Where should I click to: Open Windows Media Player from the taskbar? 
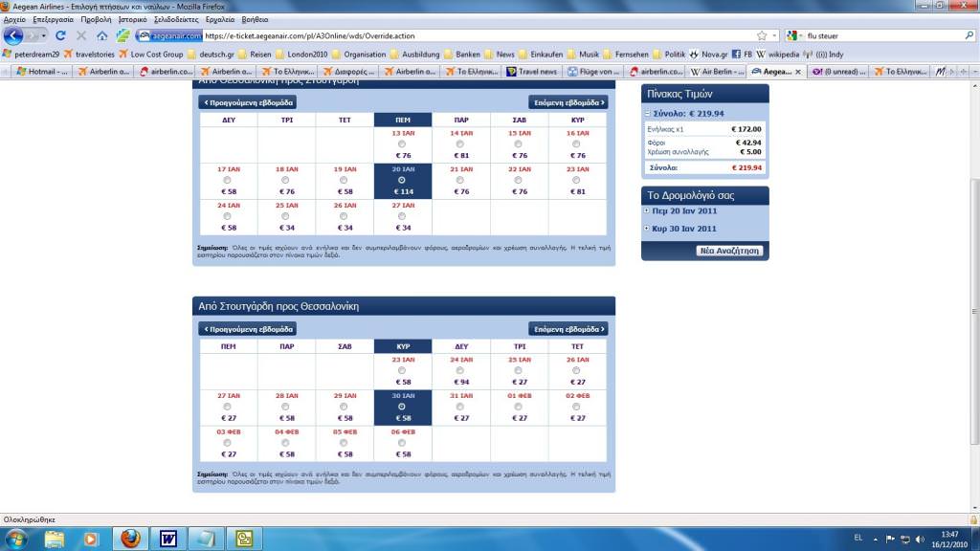click(91, 539)
